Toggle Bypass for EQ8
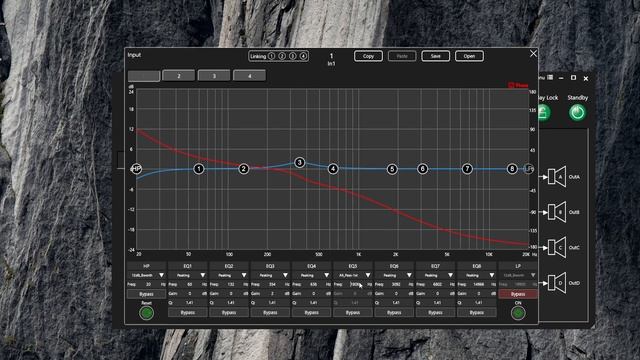Screen dimensions: 640x360 (x=477, y=312)
